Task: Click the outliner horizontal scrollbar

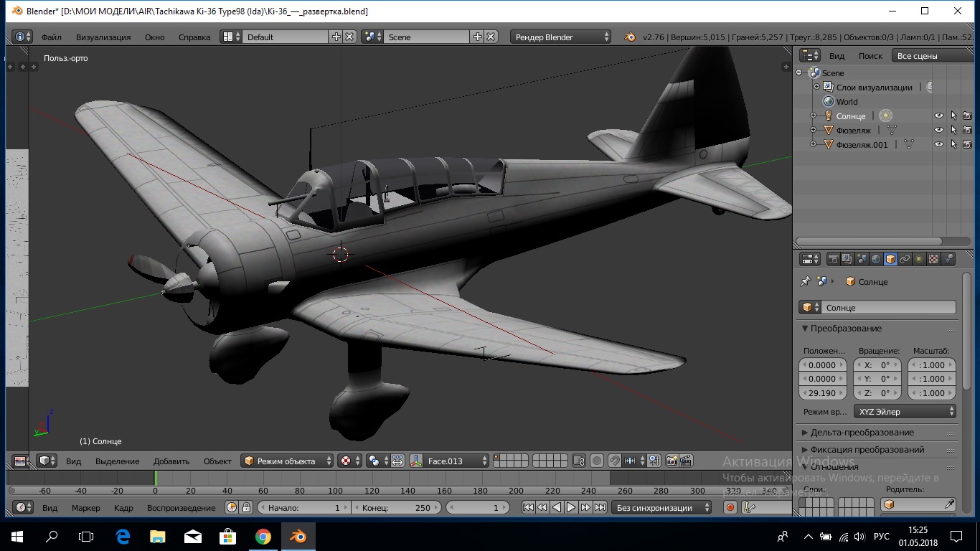Action: (870, 241)
